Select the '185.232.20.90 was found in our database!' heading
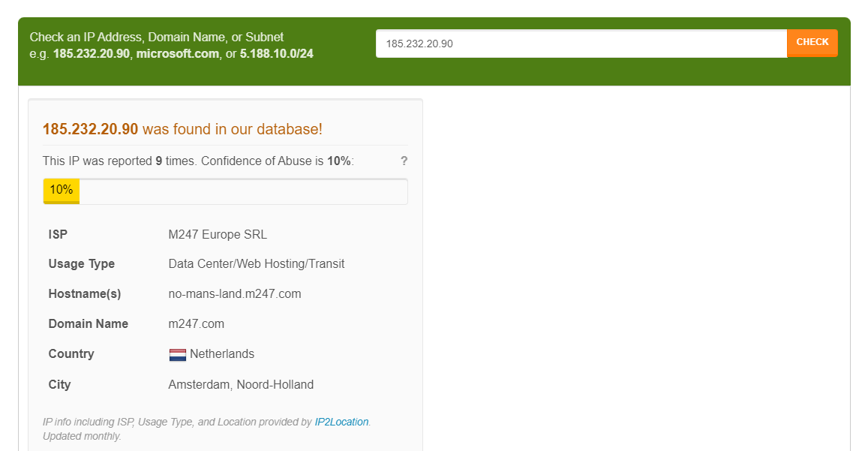Image resolution: width=868 pixels, height=451 pixels. point(183,129)
